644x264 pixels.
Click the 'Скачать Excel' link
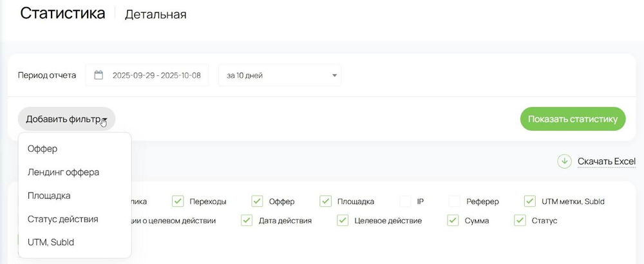[x=606, y=162]
